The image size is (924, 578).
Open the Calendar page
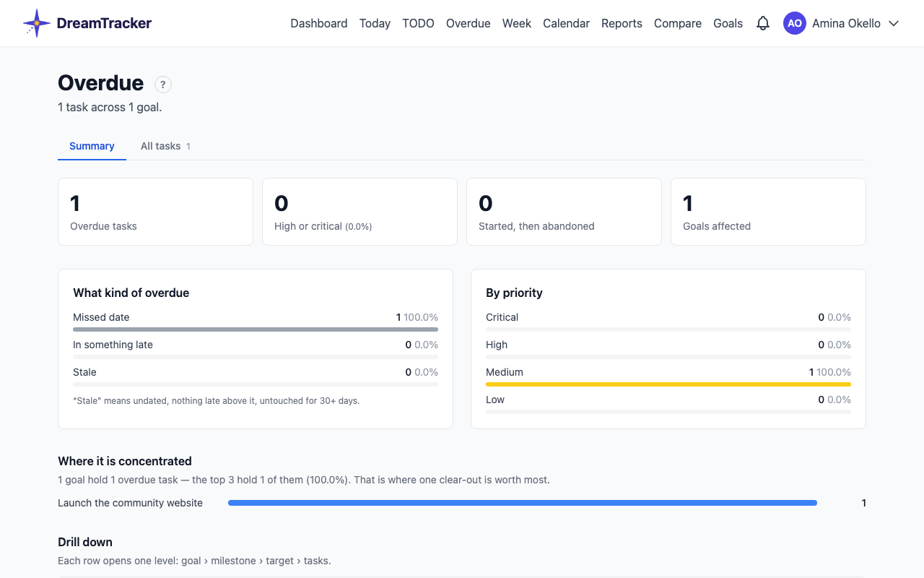pyautogui.click(x=567, y=23)
